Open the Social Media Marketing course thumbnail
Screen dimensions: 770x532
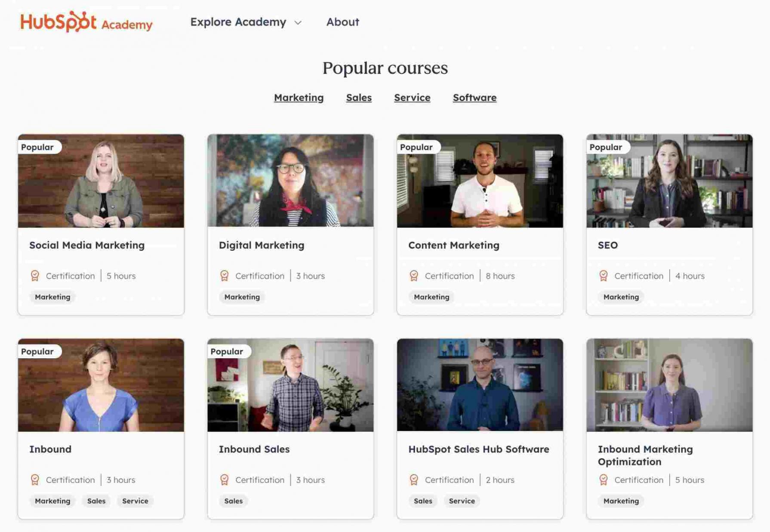click(101, 181)
